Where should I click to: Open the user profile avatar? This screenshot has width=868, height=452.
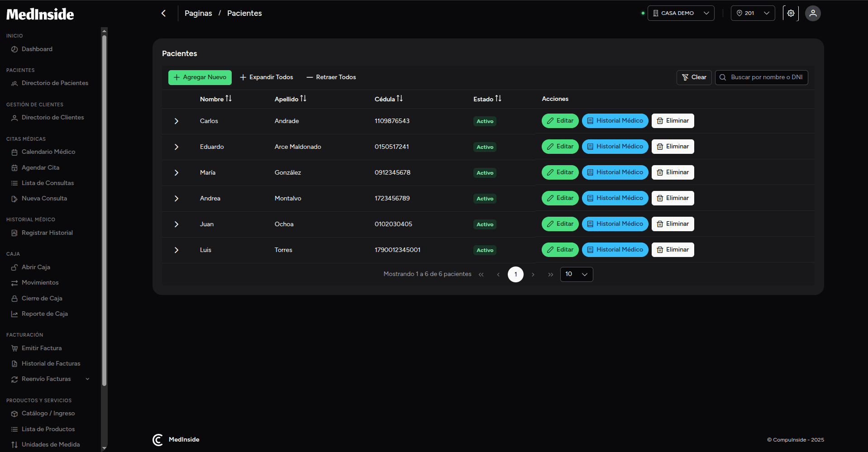[813, 13]
